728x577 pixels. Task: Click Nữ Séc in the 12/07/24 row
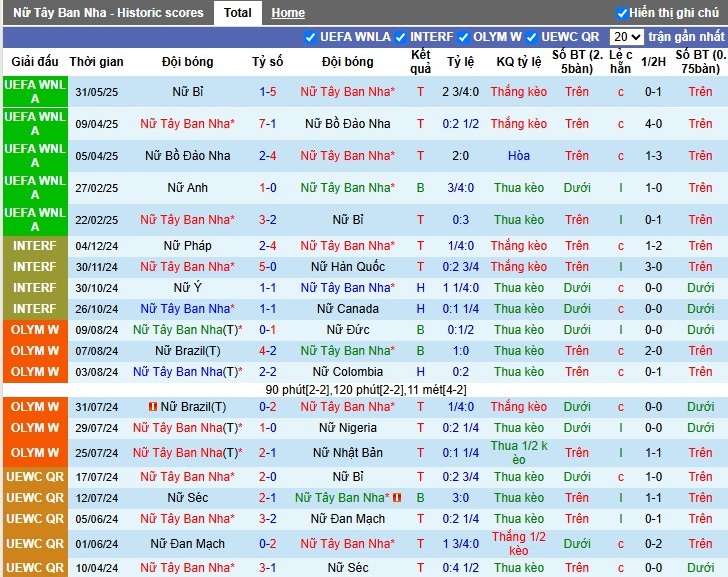(x=188, y=498)
